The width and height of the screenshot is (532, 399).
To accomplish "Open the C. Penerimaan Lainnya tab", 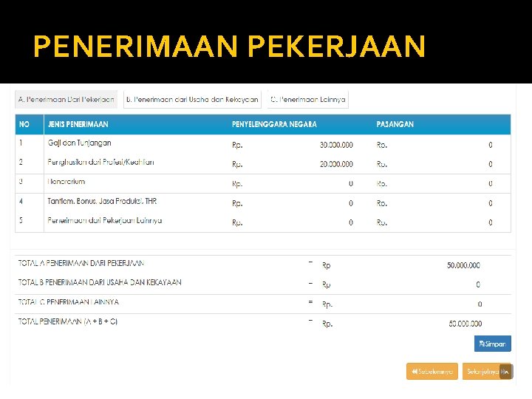I will tap(308, 100).
